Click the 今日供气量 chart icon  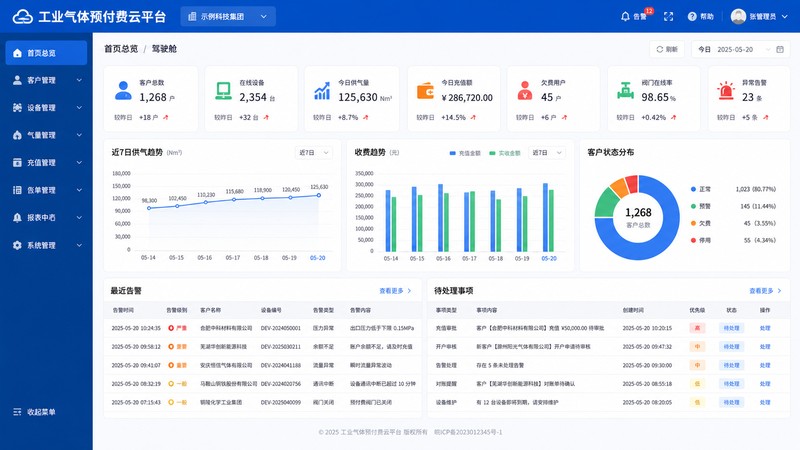(322, 91)
